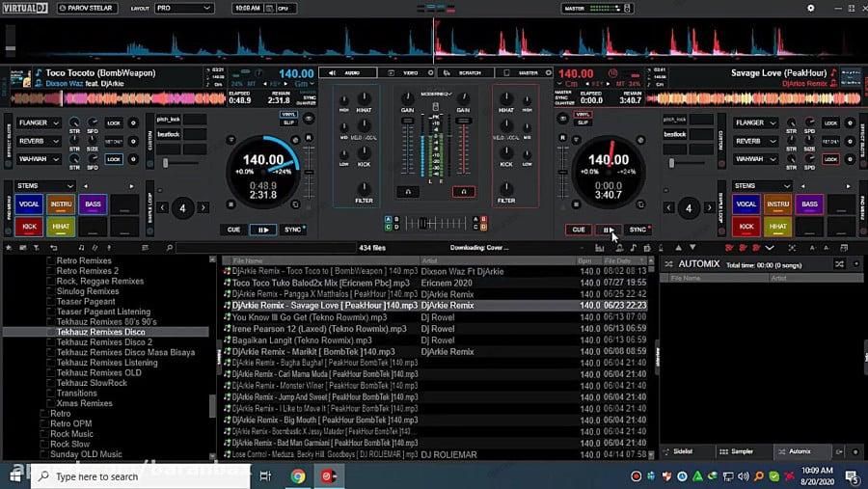This screenshot has height=489, width=868.
Task: Toggle SYNC on the left deck
Action: (292, 230)
